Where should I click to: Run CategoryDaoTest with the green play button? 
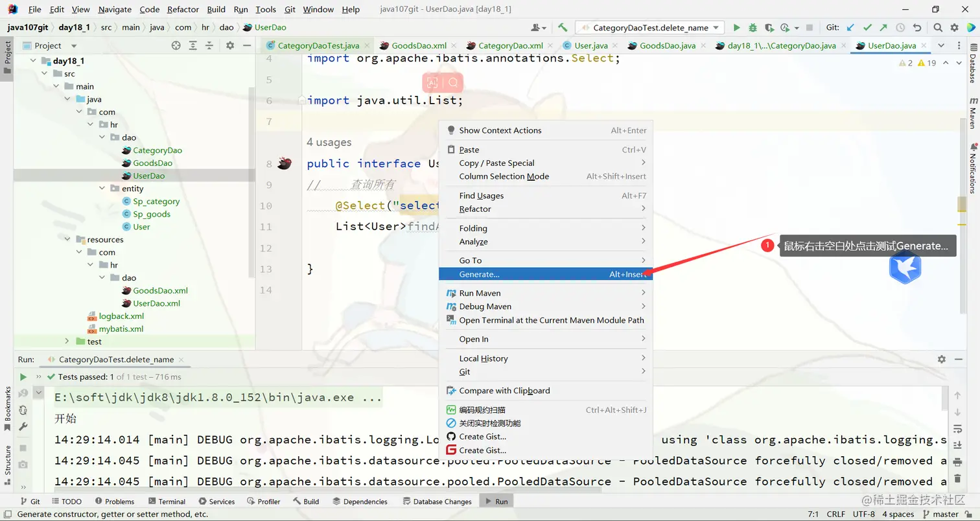pyautogui.click(x=736, y=27)
